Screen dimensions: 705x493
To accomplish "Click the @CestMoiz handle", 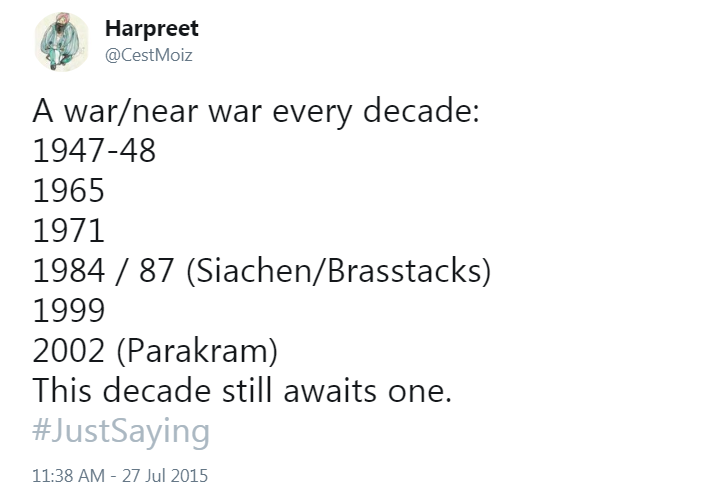I will click(148, 54).
